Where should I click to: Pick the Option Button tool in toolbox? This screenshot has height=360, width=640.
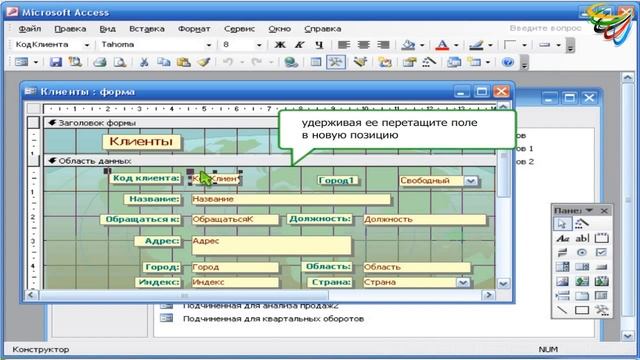[x=582, y=252]
